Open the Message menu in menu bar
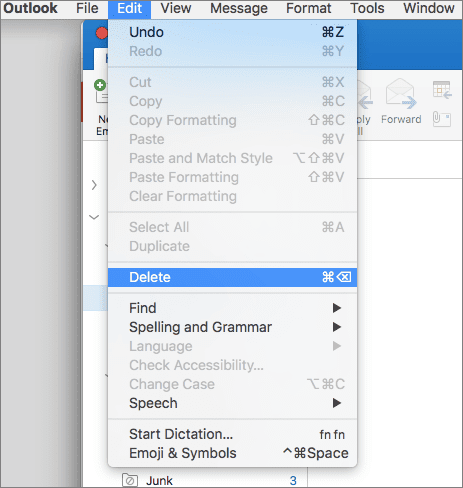The width and height of the screenshot is (463, 488). (x=239, y=8)
